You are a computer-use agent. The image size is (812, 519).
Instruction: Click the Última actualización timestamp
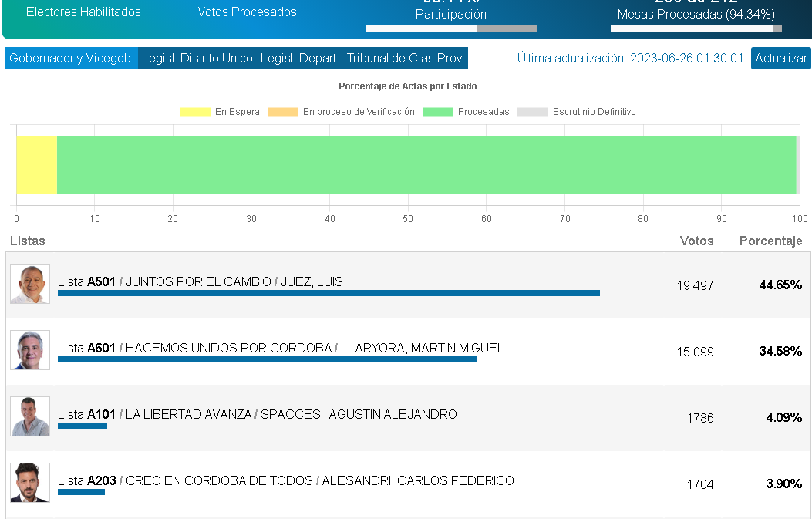tap(630, 59)
